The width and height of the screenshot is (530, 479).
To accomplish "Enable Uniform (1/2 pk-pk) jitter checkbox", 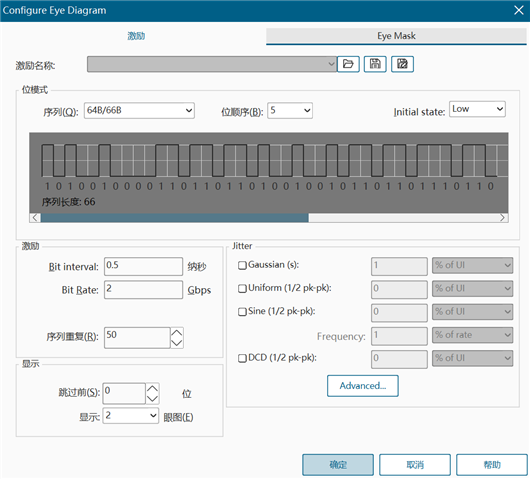I will pyautogui.click(x=242, y=289).
